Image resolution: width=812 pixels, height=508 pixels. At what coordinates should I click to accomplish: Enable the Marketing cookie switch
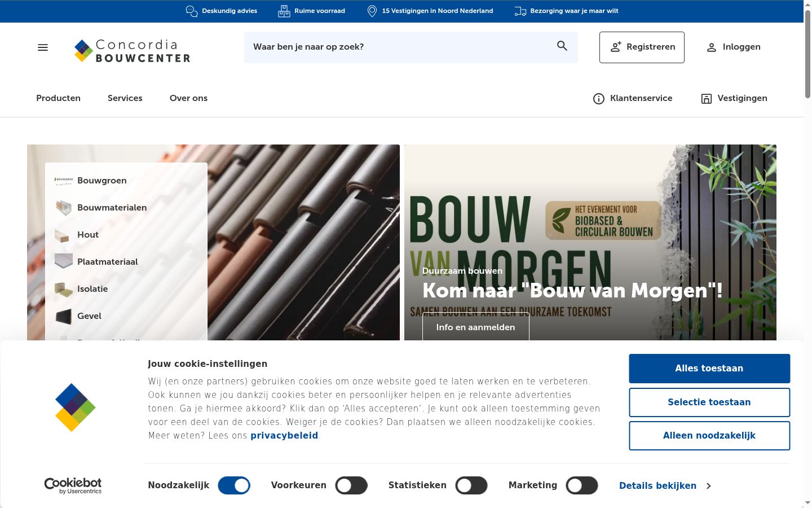click(582, 485)
